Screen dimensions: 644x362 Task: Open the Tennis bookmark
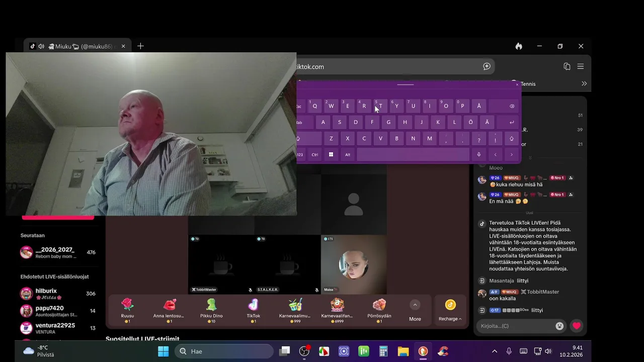[x=523, y=84]
